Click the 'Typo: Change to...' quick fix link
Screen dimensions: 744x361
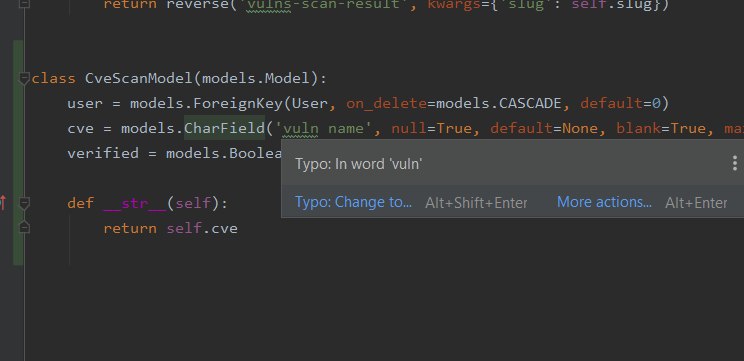(x=353, y=203)
